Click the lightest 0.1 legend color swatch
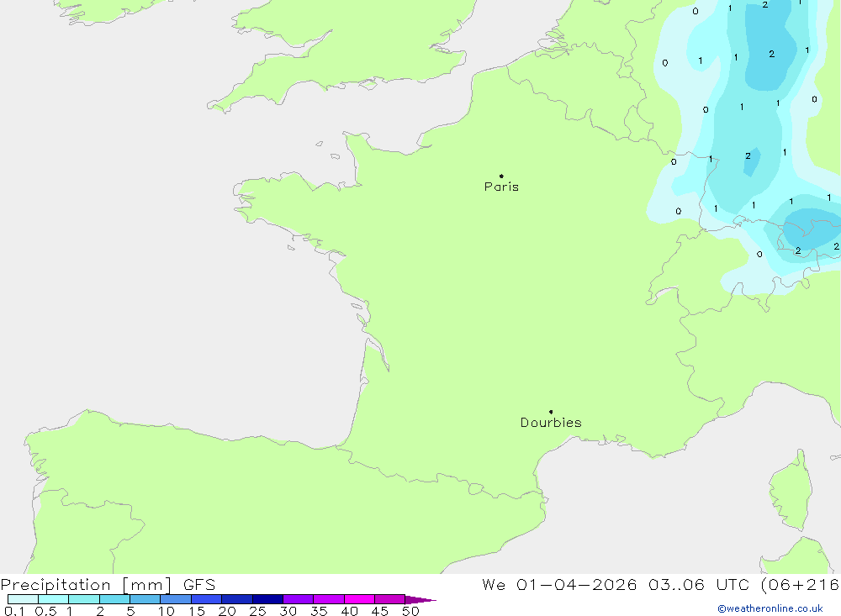This screenshot has width=841, height=616. pyautogui.click(x=23, y=599)
